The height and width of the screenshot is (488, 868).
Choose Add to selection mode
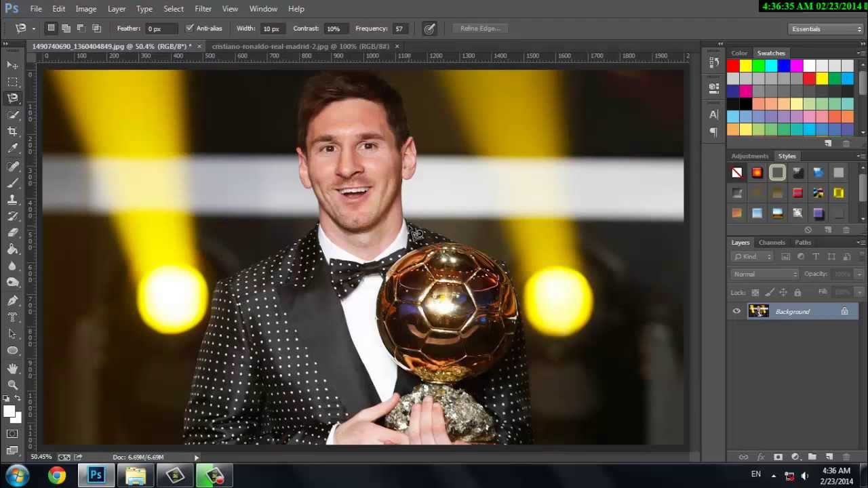tap(66, 28)
